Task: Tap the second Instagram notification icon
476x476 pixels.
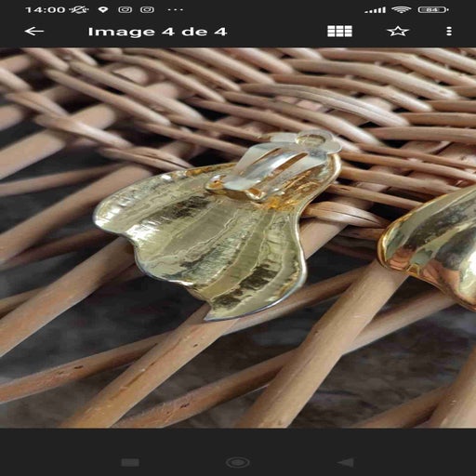Action: 147,10
